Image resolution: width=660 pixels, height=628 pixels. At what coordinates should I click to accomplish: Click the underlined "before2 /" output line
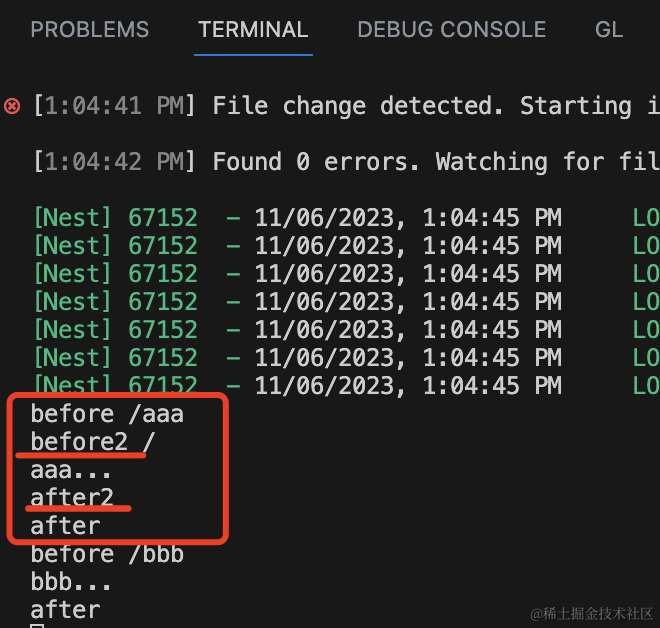click(92, 441)
